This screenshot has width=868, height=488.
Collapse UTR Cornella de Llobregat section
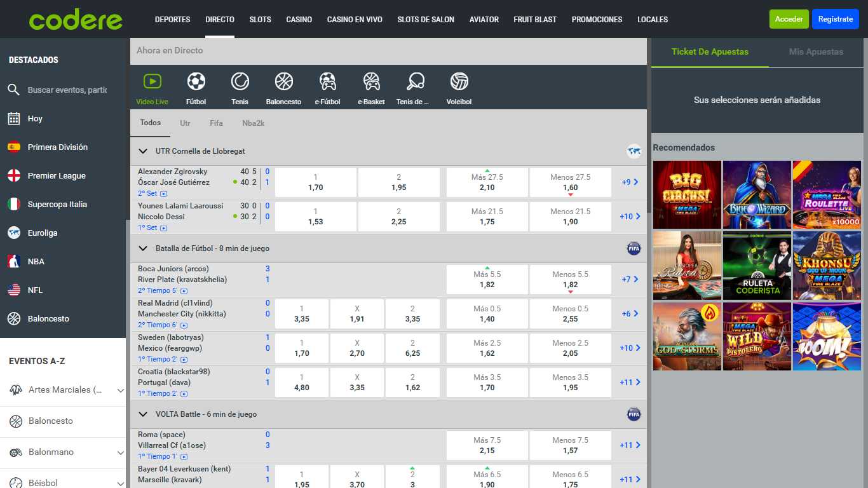coord(143,151)
